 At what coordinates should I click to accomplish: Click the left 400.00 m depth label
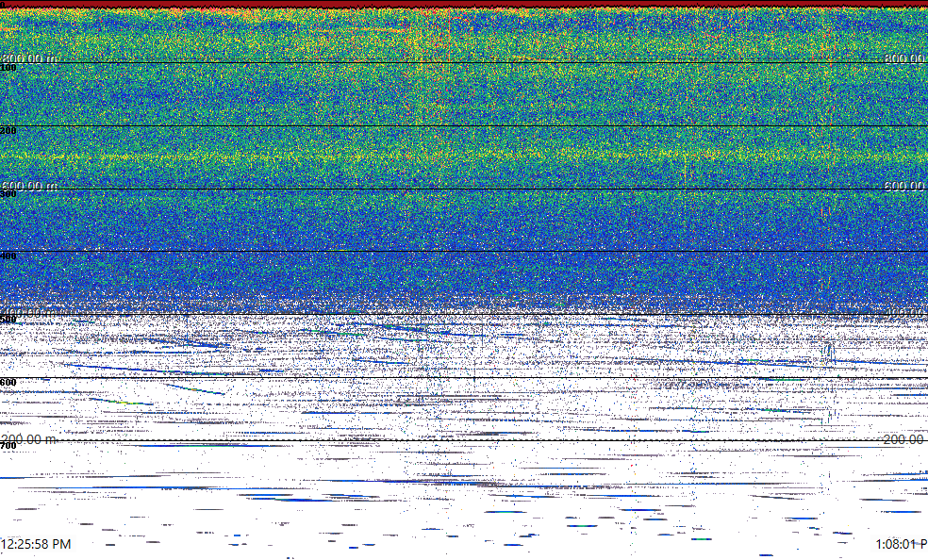tap(28, 312)
